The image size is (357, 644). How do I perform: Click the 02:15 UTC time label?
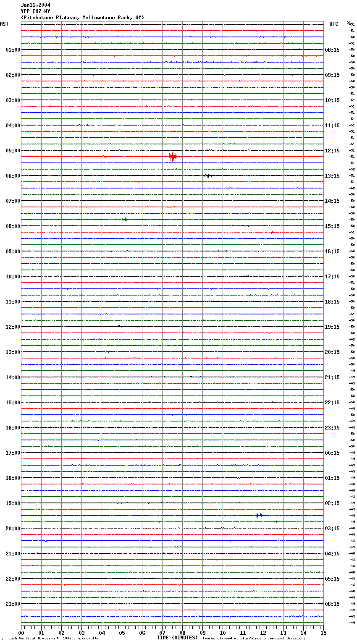332,503
